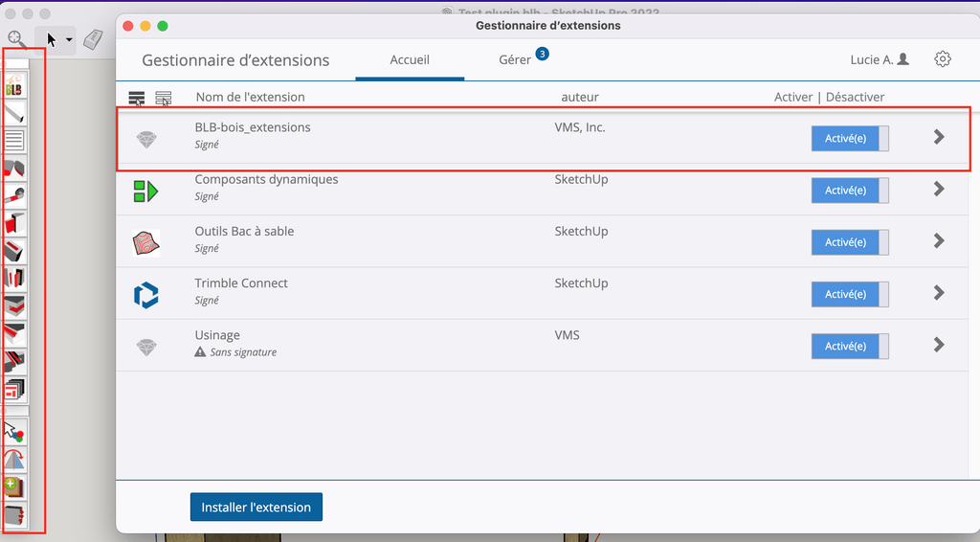Image resolution: width=980 pixels, height=542 pixels.
Task: Toggle BLB-bois_extensions Activé(e) switch
Action: click(850, 139)
